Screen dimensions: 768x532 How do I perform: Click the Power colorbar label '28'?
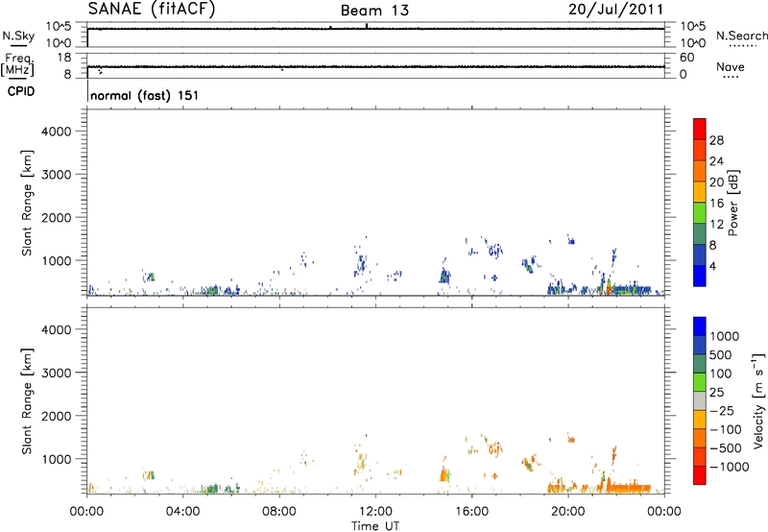click(x=716, y=140)
